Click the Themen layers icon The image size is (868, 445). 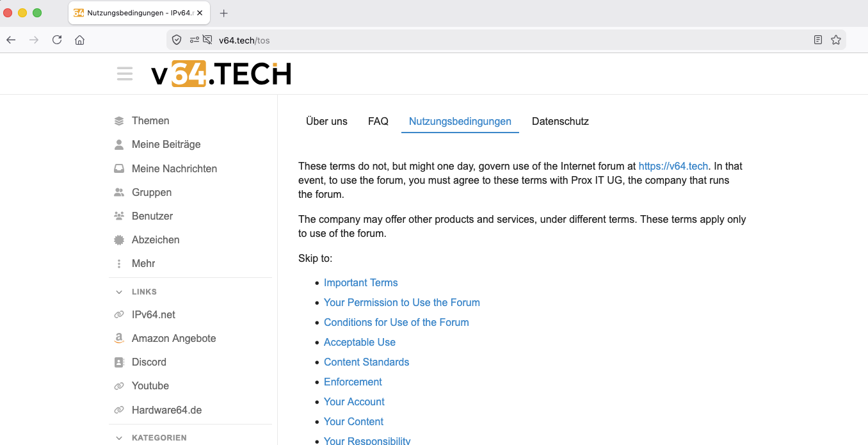click(x=119, y=121)
